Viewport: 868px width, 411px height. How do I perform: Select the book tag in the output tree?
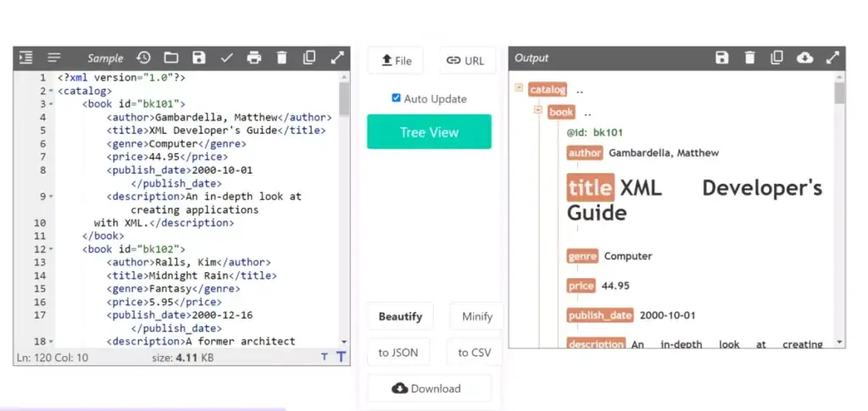[561, 113]
